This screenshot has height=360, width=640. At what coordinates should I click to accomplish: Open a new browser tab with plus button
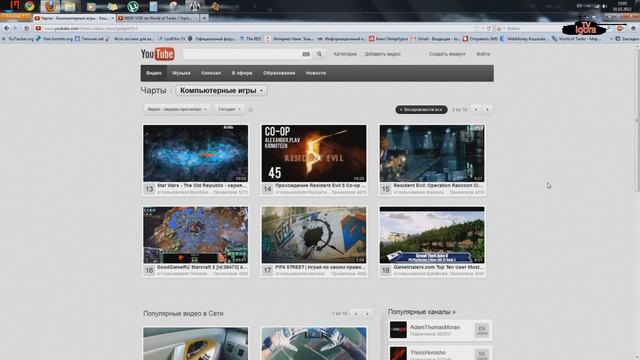pyautogui.click(x=204, y=18)
